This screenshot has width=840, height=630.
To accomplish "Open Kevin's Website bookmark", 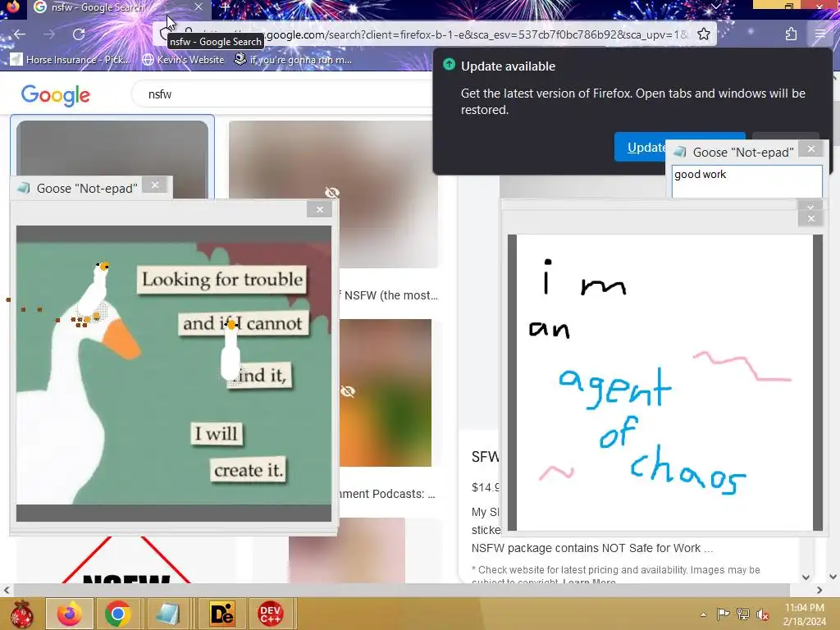I will coord(183,59).
